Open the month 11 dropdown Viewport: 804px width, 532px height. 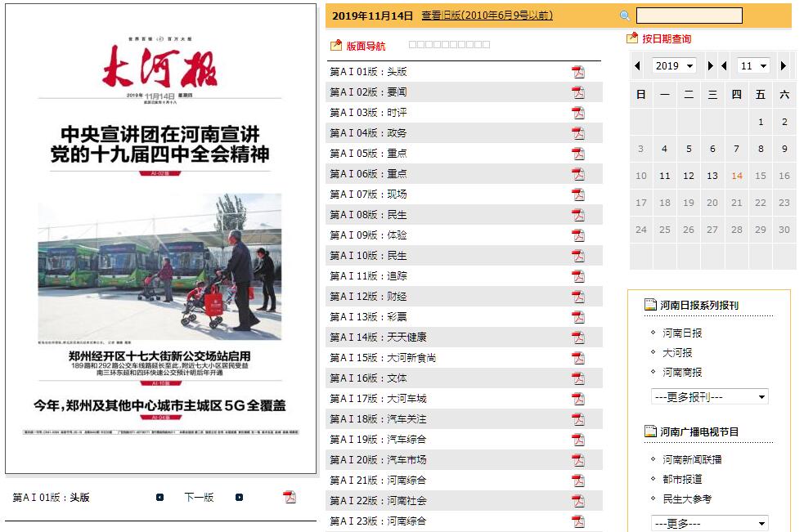tap(753, 65)
